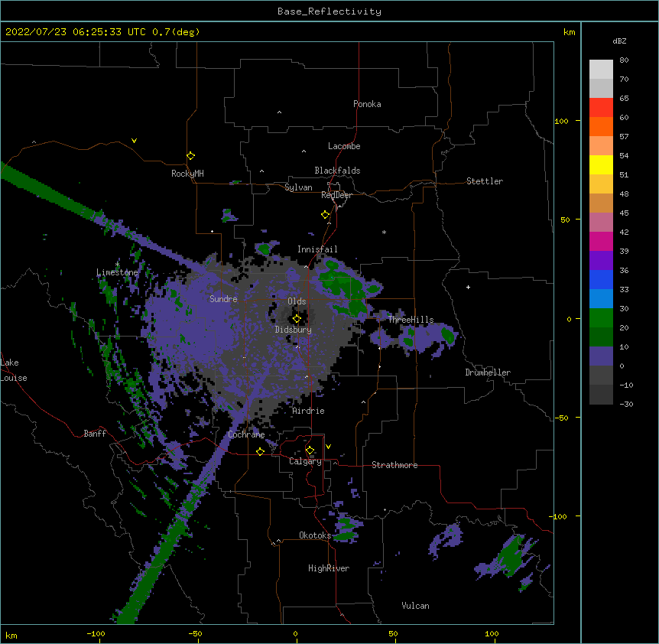Click the Banff label
The height and width of the screenshot is (644, 659).
coord(95,434)
